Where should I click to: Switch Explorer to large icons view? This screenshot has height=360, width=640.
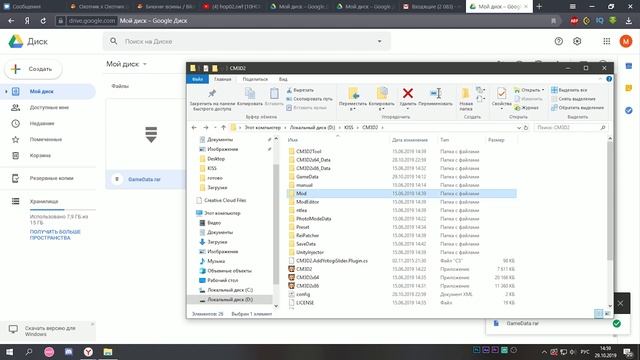[608, 313]
